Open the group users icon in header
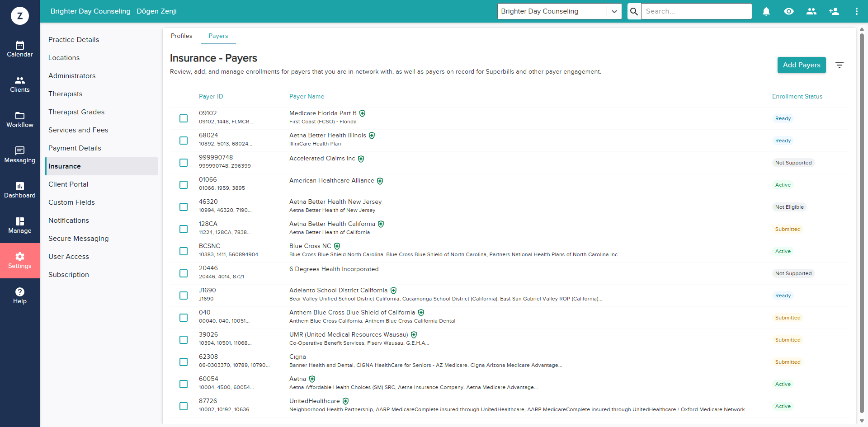This screenshot has width=868, height=427. (x=811, y=11)
